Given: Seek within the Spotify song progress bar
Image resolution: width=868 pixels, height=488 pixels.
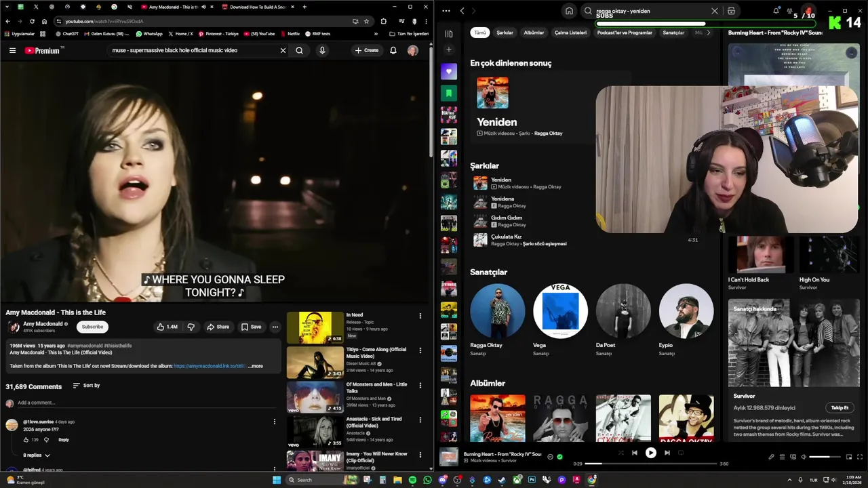Looking at the screenshot, I should tap(651, 464).
